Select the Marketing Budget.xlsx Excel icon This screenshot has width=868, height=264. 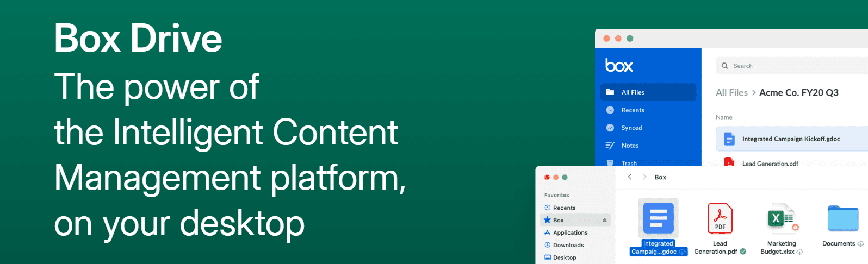pos(782,218)
